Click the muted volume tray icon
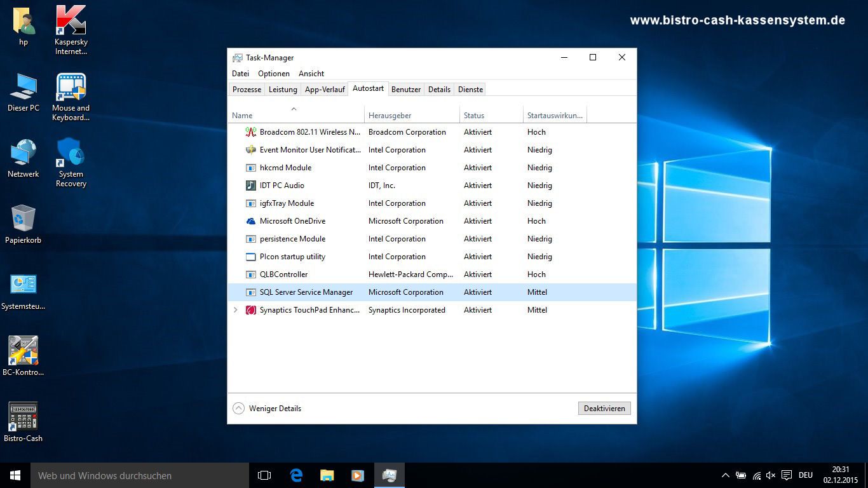The image size is (868, 488). point(771,475)
